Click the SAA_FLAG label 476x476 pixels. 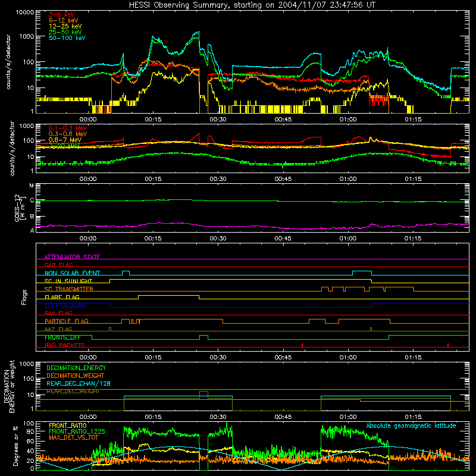click(58, 313)
